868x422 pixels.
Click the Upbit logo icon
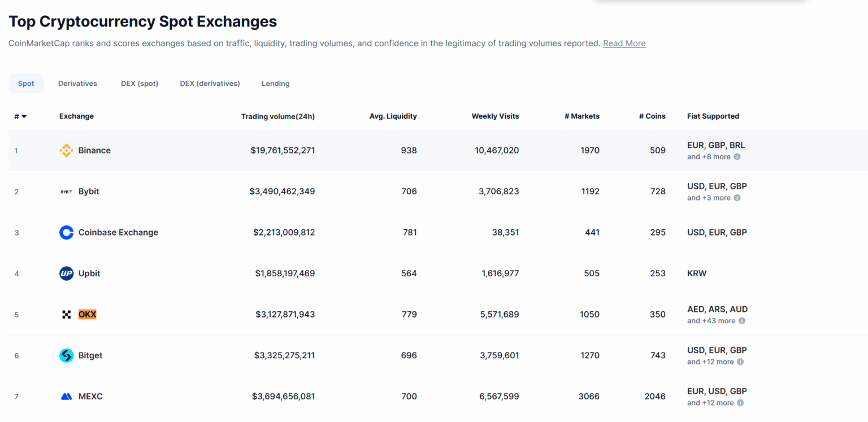pos(66,273)
